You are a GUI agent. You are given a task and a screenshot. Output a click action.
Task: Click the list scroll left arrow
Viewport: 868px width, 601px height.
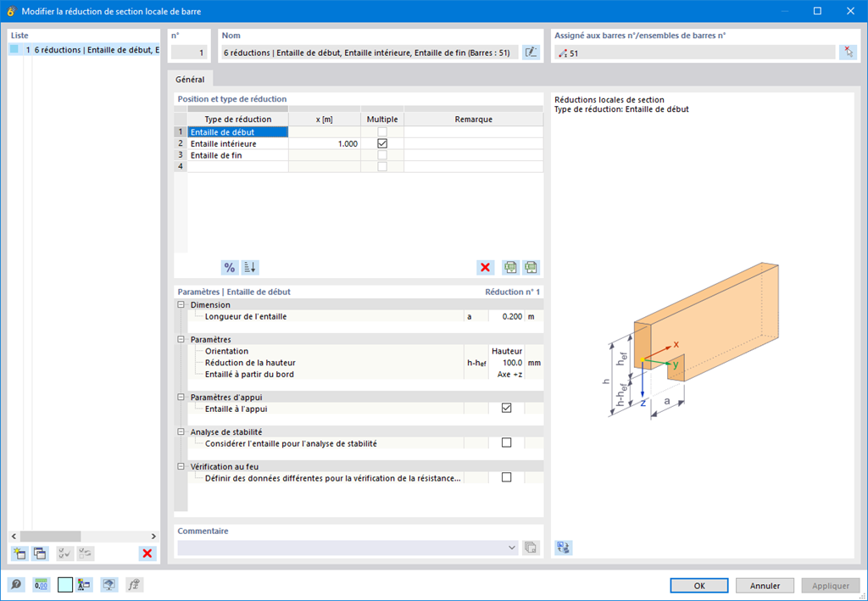[14, 537]
